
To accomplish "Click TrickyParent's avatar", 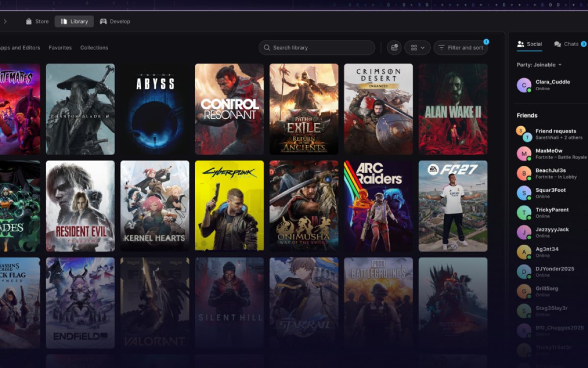I will (524, 212).
